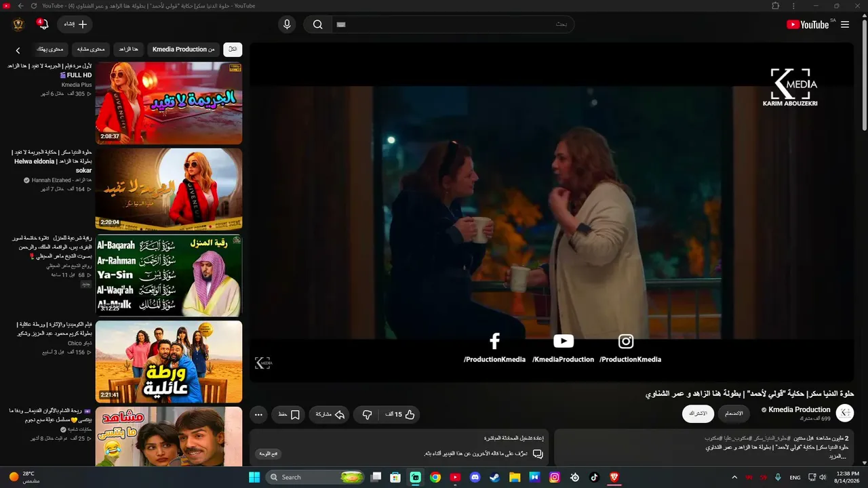Open the clock and date 12:38 PM
Image resolution: width=868 pixels, height=488 pixels.
point(848,477)
